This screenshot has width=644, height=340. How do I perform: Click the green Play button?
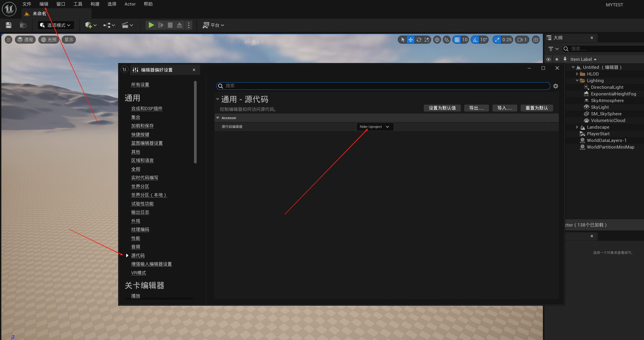(151, 25)
